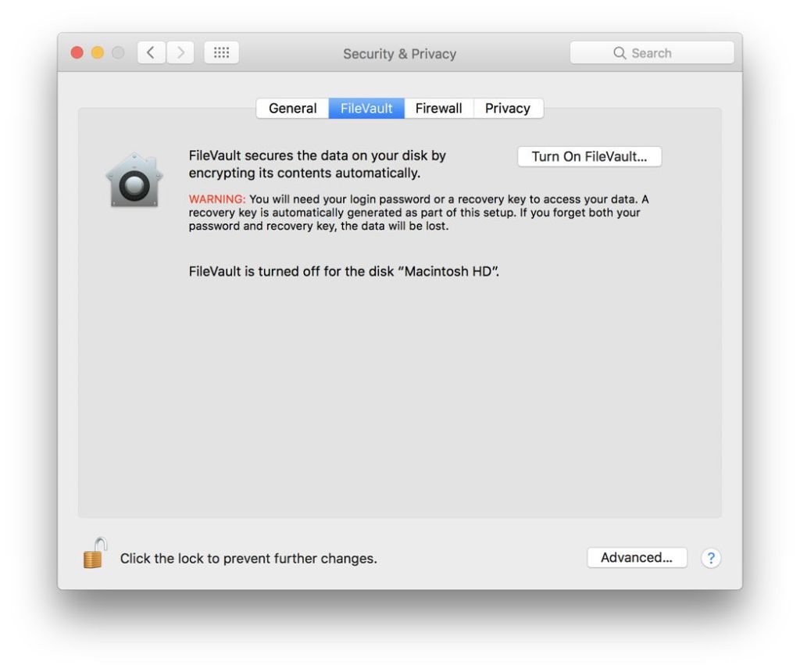This screenshot has width=800, height=672.
Task: Open help with the question mark button
Action: (710, 558)
